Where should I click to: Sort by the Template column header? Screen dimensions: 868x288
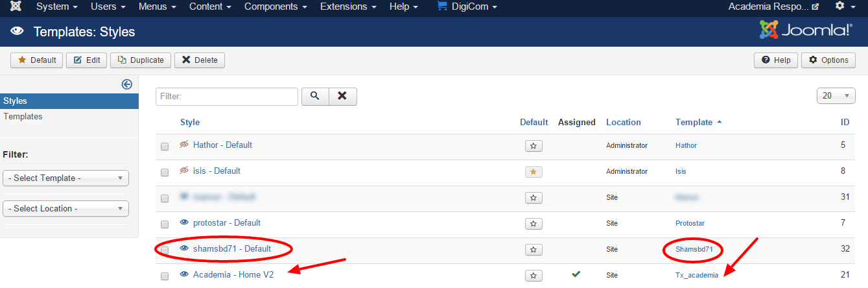tap(699, 123)
